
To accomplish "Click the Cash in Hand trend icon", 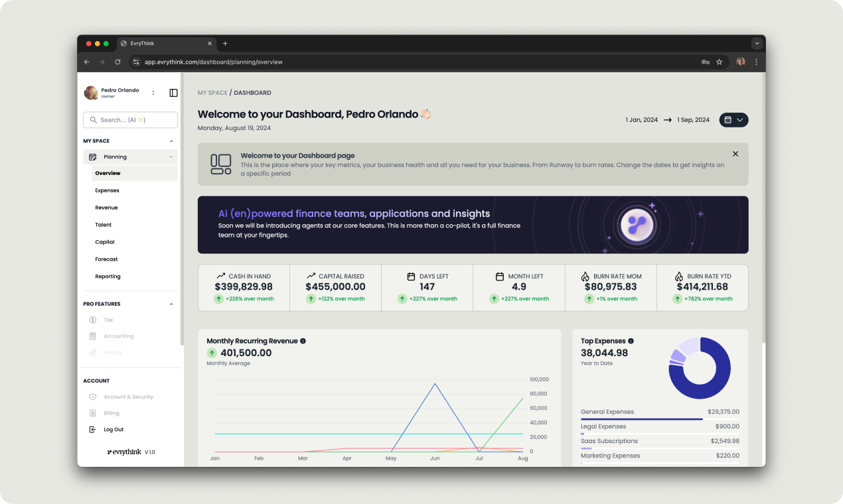I will click(220, 276).
